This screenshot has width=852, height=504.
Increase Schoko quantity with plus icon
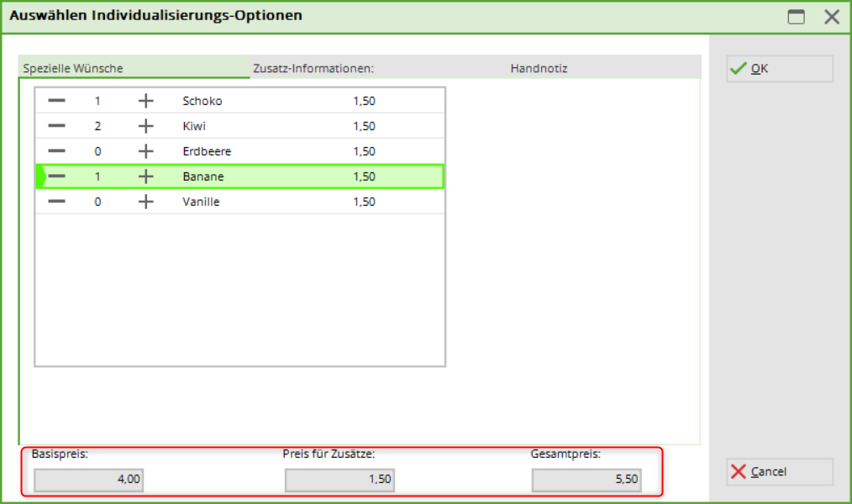pyautogui.click(x=146, y=101)
